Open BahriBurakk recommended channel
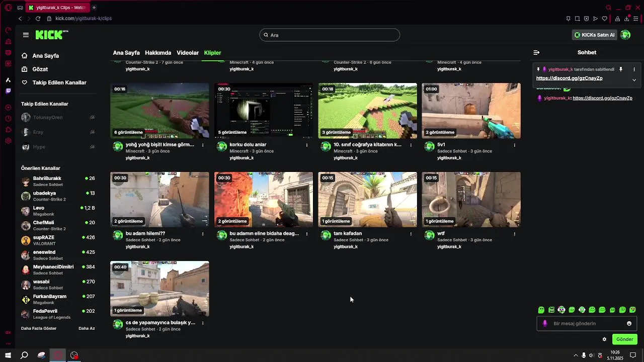644x362 pixels. pyautogui.click(x=58, y=181)
